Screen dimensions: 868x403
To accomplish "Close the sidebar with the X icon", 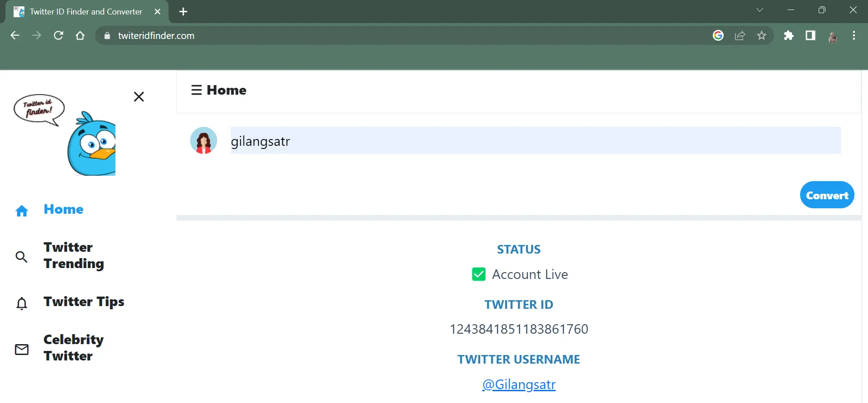I will [139, 96].
